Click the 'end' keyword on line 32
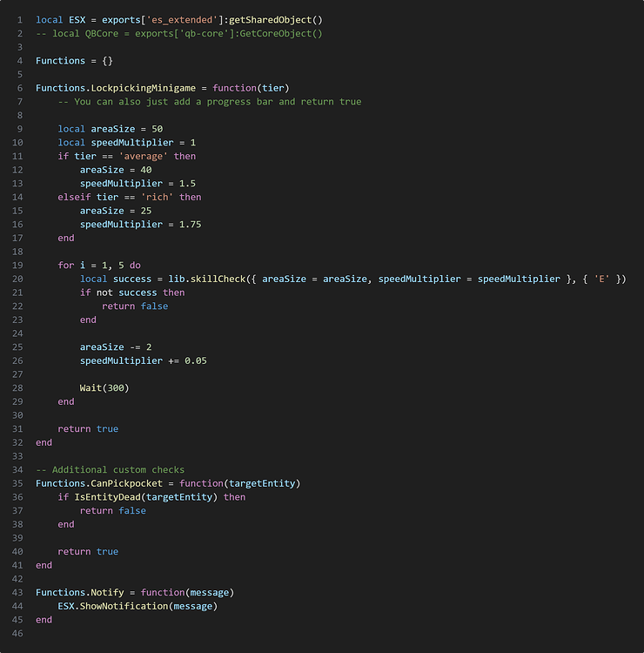644x653 pixels. click(x=44, y=442)
